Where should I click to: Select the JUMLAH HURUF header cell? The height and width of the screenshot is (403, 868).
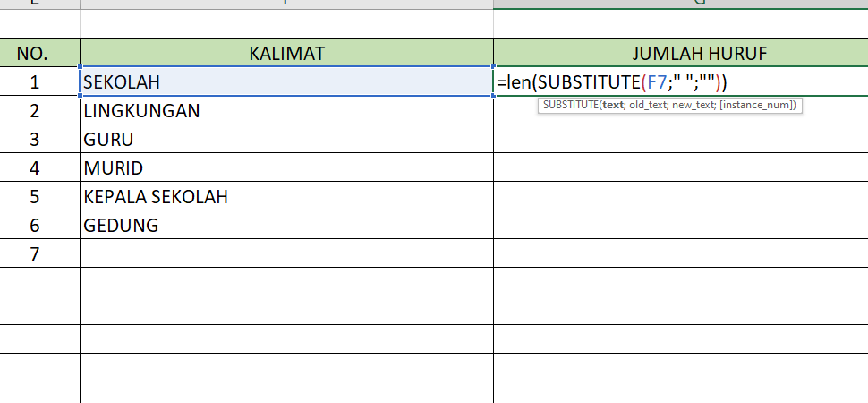pyautogui.click(x=680, y=54)
